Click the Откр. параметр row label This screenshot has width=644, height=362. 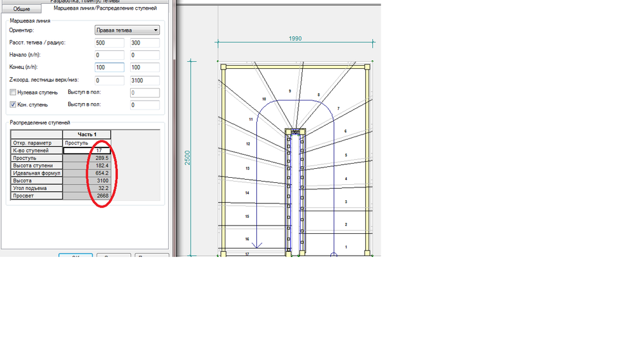(37, 143)
